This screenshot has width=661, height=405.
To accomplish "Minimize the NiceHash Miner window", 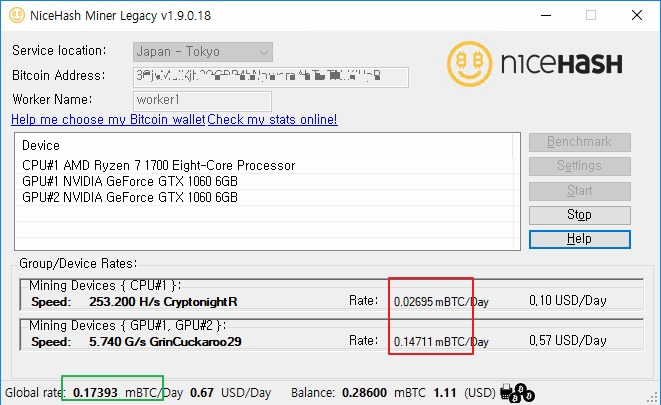I will 546,16.
